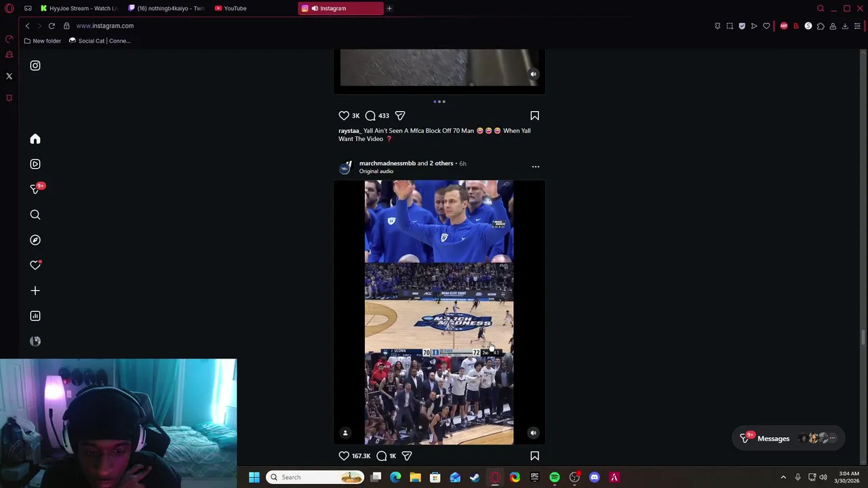Viewport: 868px width, 488px height.
Task: Open the AdBlock Plus extension
Action: coord(784,26)
